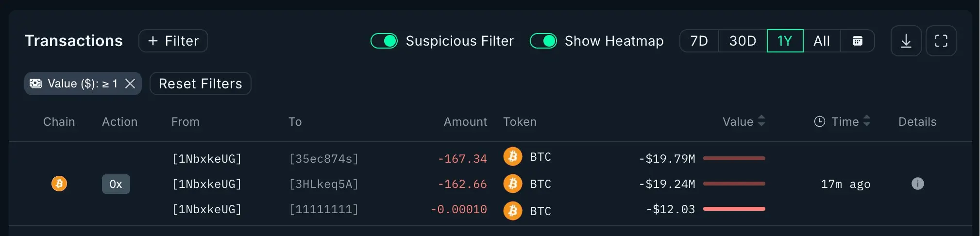Switch to the 30D time range

pyautogui.click(x=743, y=41)
